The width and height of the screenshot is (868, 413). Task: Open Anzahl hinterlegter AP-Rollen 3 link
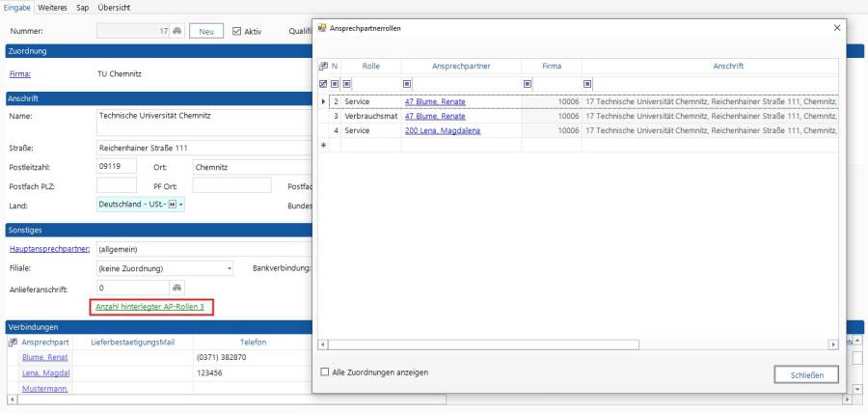coord(149,306)
